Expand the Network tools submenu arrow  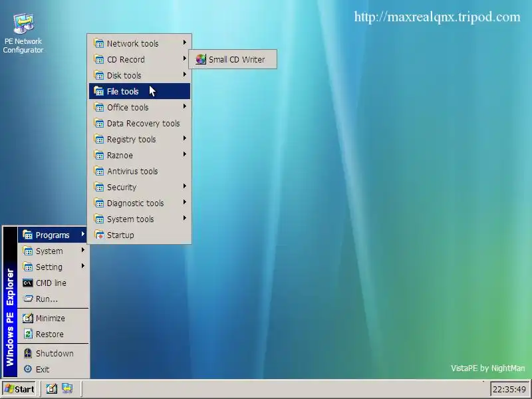tap(185, 43)
